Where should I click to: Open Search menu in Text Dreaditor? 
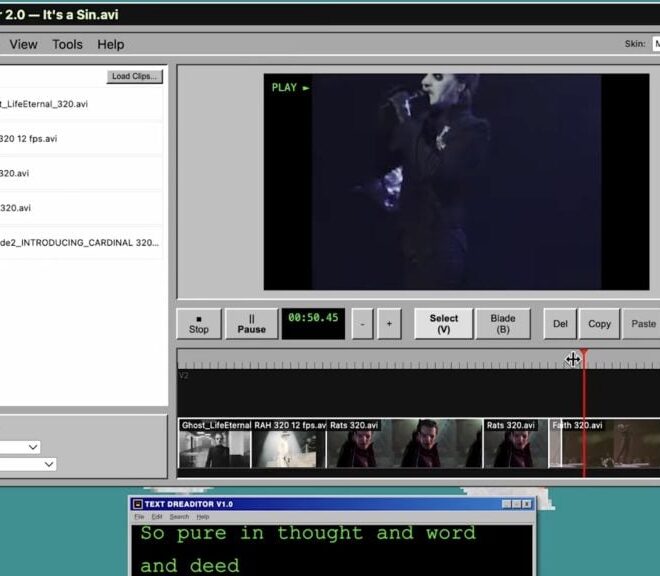pyautogui.click(x=178, y=517)
